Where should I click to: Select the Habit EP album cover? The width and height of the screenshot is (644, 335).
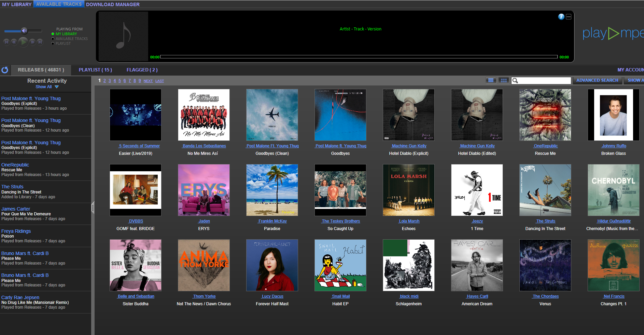[340, 265]
